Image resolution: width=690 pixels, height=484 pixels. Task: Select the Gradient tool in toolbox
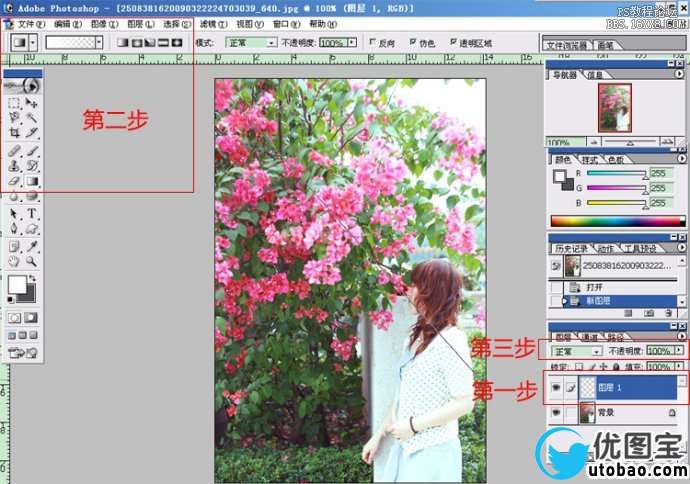pos(31,181)
